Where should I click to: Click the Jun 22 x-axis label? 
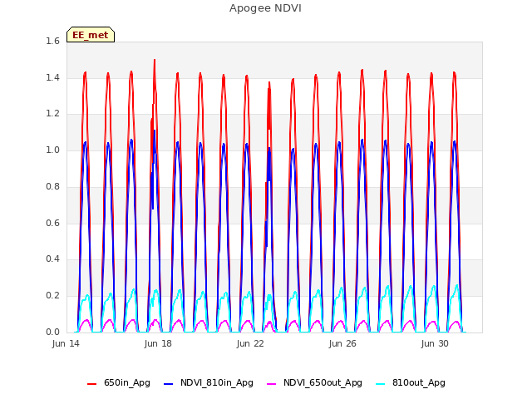tap(250, 343)
